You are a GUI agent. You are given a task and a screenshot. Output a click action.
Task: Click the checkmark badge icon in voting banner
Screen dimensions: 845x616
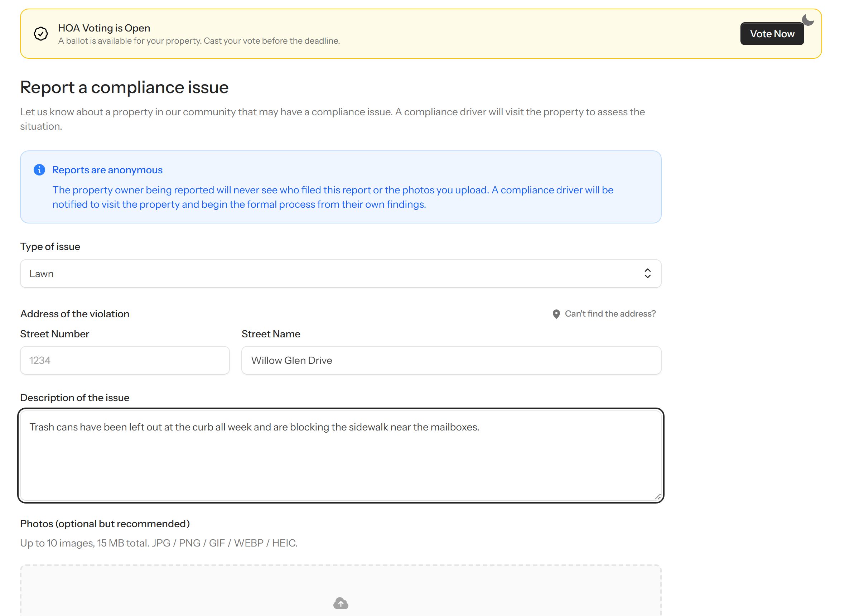[40, 34]
